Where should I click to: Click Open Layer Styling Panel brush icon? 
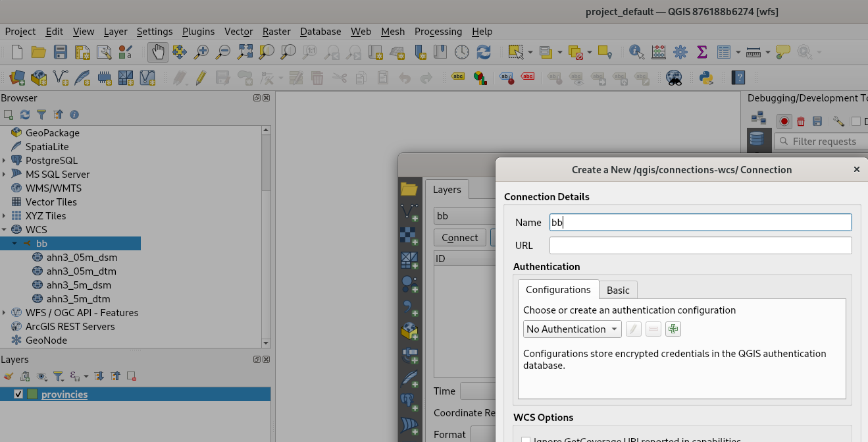(x=9, y=376)
